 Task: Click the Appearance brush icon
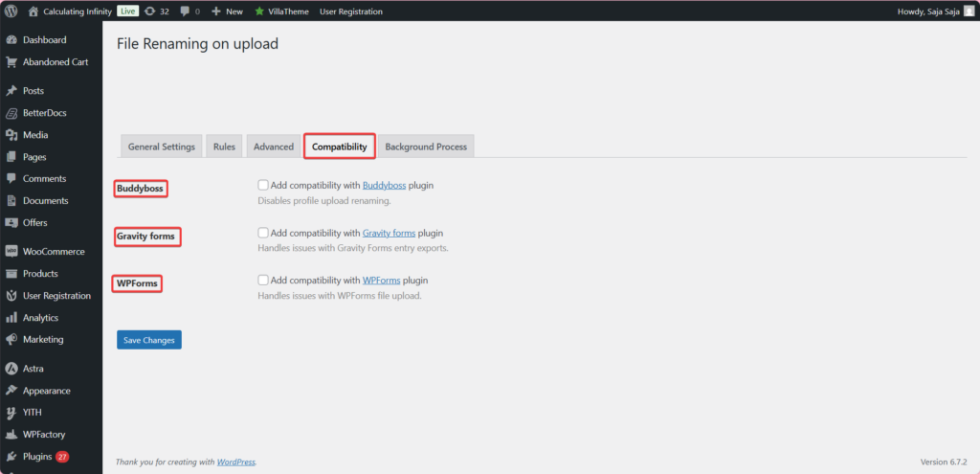pyautogui.click(x=11, y=391)
